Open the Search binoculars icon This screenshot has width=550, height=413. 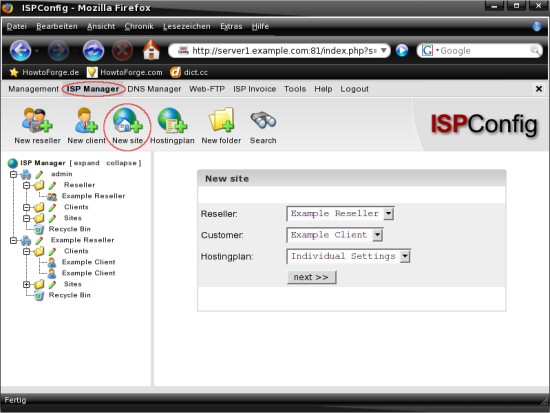pyautogui.click(x=263, y=120)
